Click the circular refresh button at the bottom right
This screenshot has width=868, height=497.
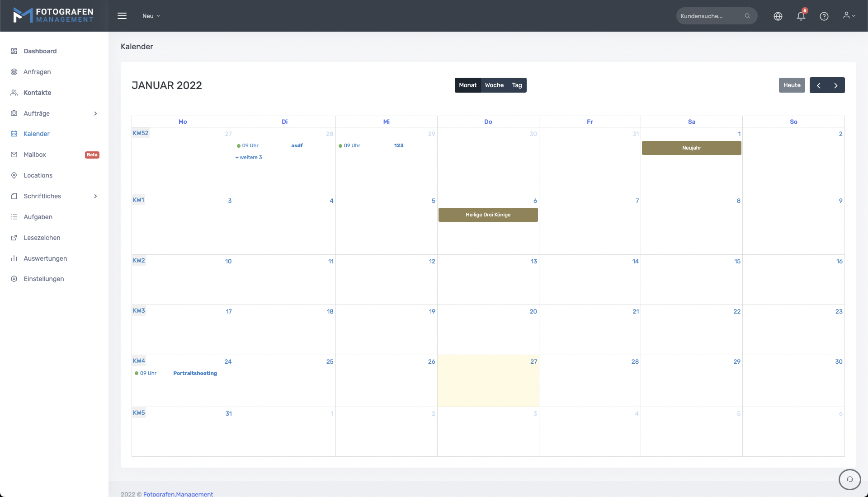(849, 479)
